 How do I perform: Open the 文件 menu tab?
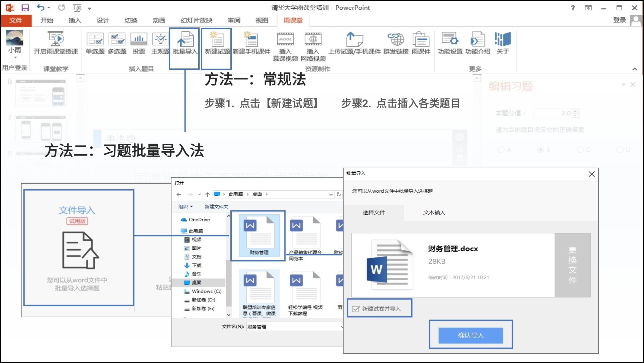click(x=16, y=20)
